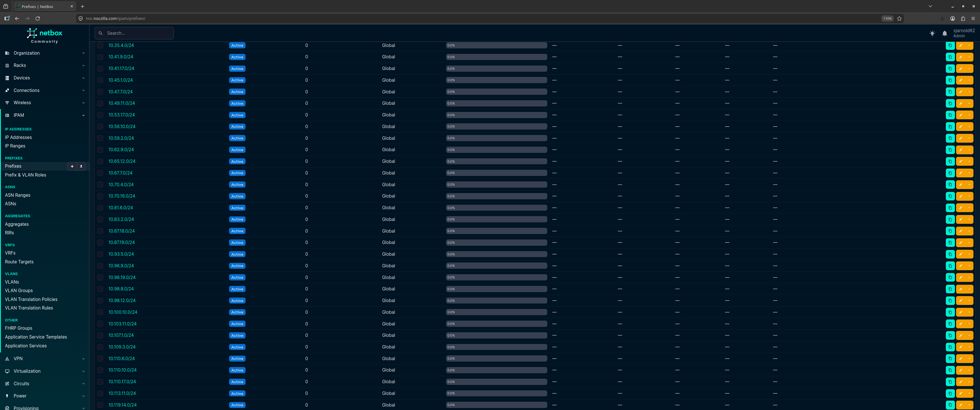Click the add prefix plus icon in sidebar
980x410 pixels.
click(72, 166)
